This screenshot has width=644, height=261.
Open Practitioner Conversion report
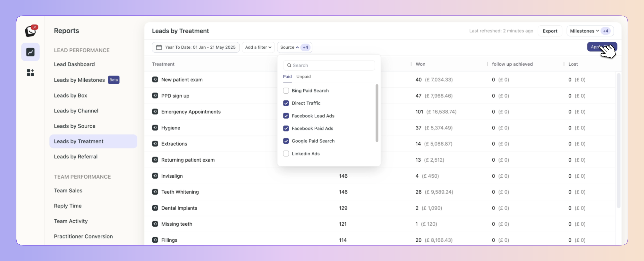[x=83, y=237]
